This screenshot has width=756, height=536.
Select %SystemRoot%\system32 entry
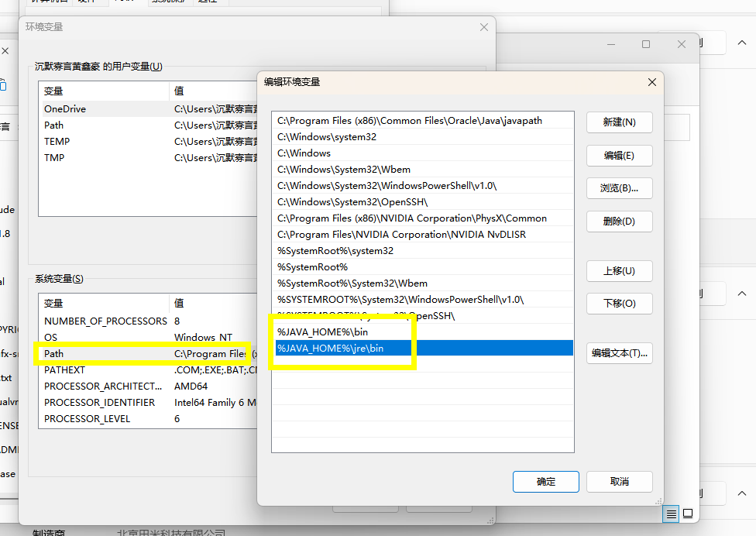422,251
